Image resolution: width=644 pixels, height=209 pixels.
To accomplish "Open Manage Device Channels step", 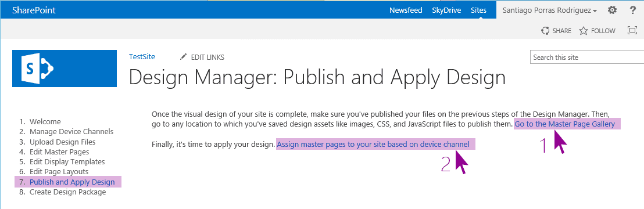I will [71, 131].
